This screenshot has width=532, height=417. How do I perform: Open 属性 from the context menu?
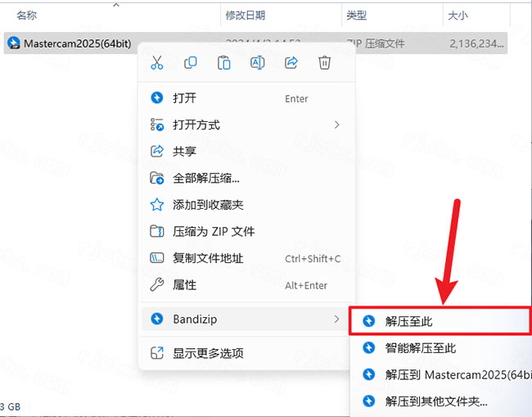tap(246, 285)
